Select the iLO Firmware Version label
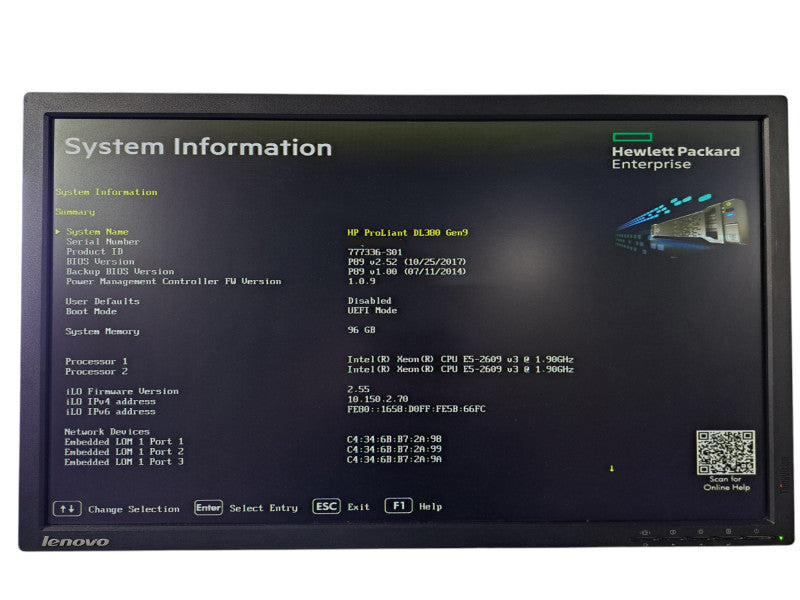 click(122, 391)
